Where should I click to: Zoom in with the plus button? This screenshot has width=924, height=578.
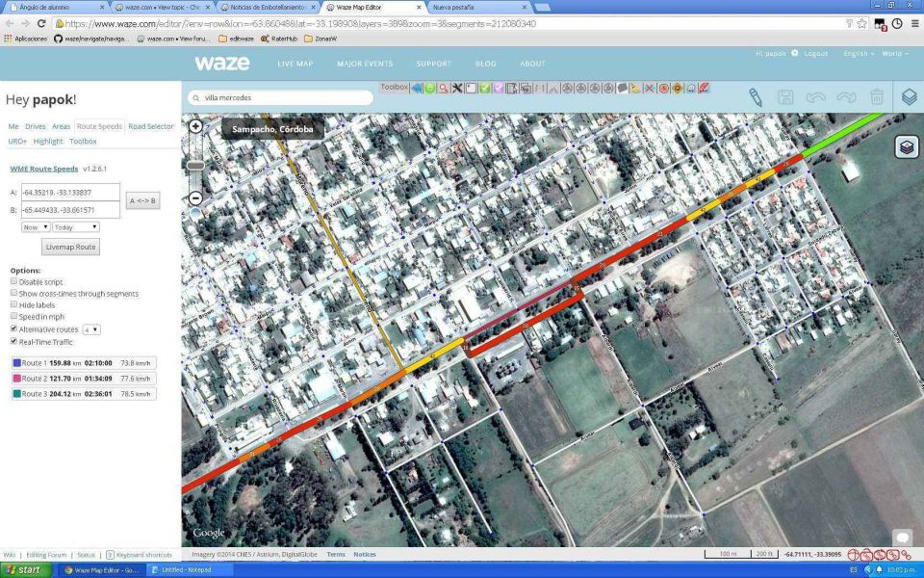pyautogui.click(x=195, y=126)
